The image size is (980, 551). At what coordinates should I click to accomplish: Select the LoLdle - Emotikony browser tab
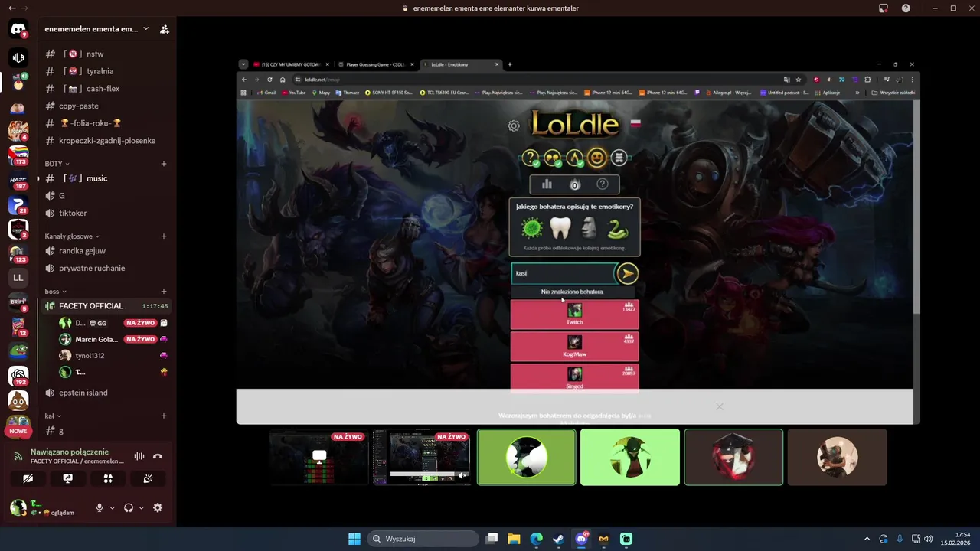[x=462, y=64]
